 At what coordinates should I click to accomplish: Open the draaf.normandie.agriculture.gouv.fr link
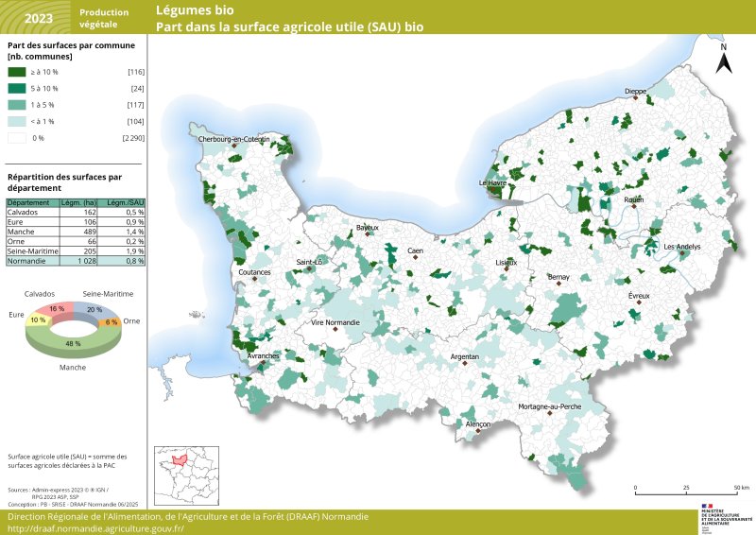tap(95, 528)
